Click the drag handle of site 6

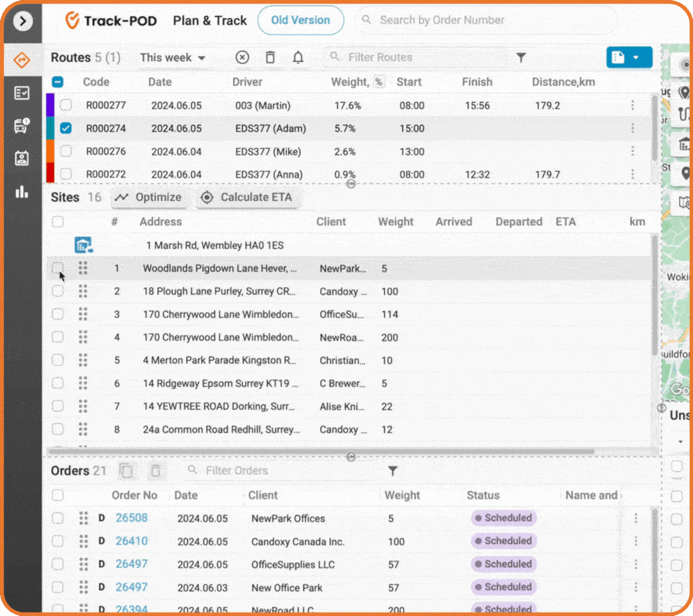point(83,382)
